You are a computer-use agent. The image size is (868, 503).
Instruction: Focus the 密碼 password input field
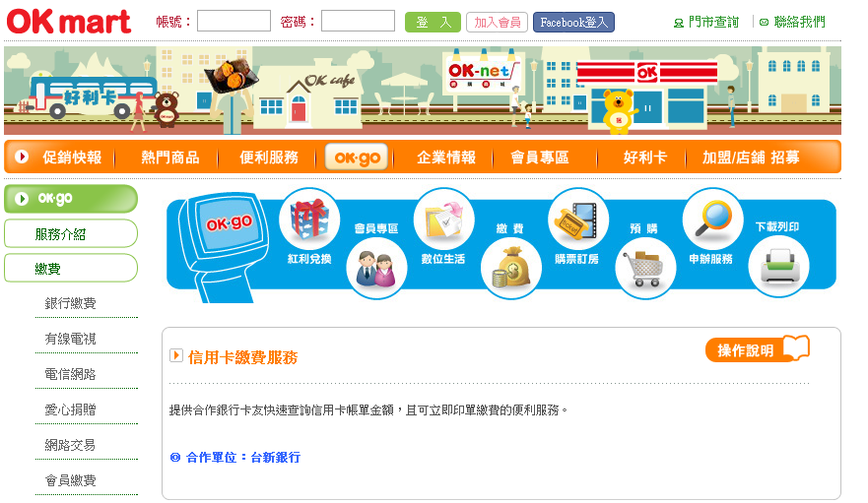359,21
